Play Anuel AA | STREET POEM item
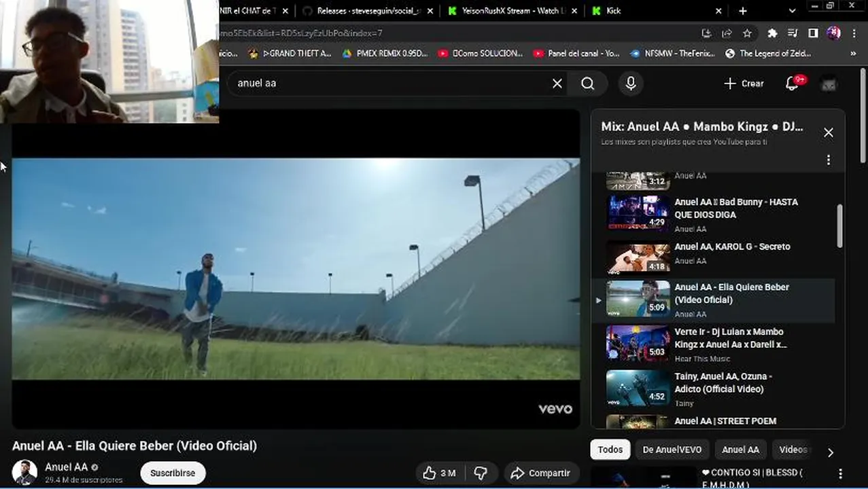868x489 pixels. point(714,421)
